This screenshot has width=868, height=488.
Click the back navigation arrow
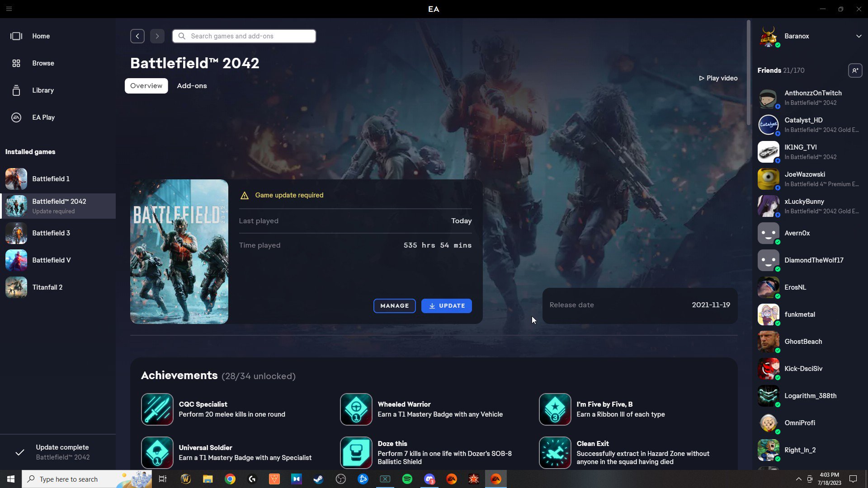point(137,36)
